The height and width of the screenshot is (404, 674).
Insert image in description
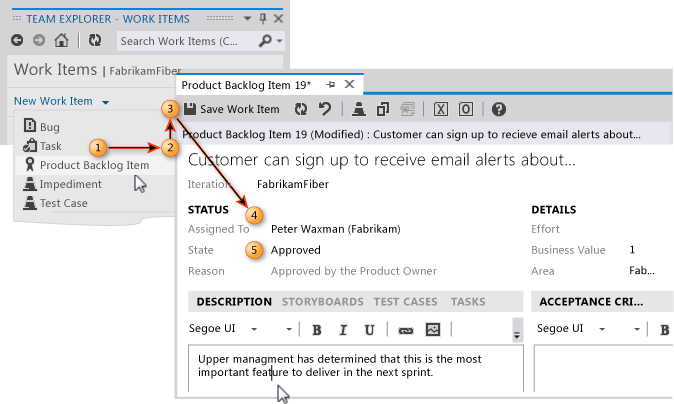pyautogui.click(x=433, y=330)
